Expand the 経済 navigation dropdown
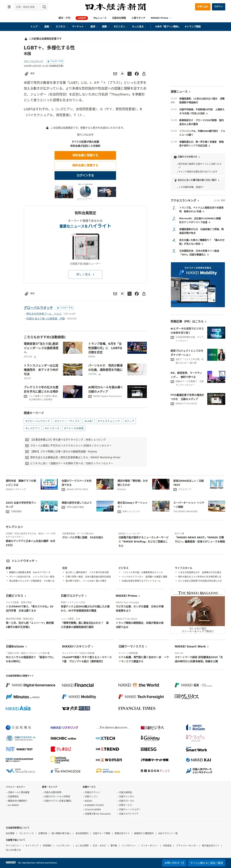Screen dimensions: 231x868 coord(94,27)
